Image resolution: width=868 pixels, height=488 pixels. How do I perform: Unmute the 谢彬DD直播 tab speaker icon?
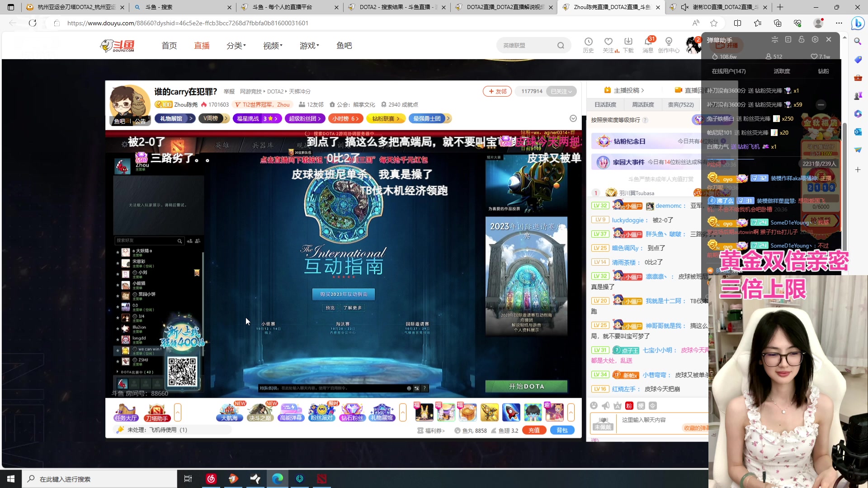(x=684, y=7)
